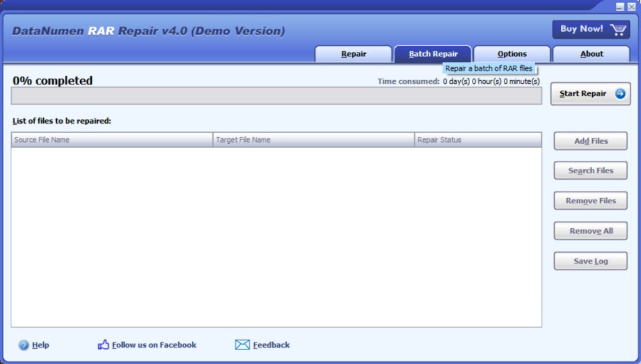Click the shopping cart icon

(618, 29)
